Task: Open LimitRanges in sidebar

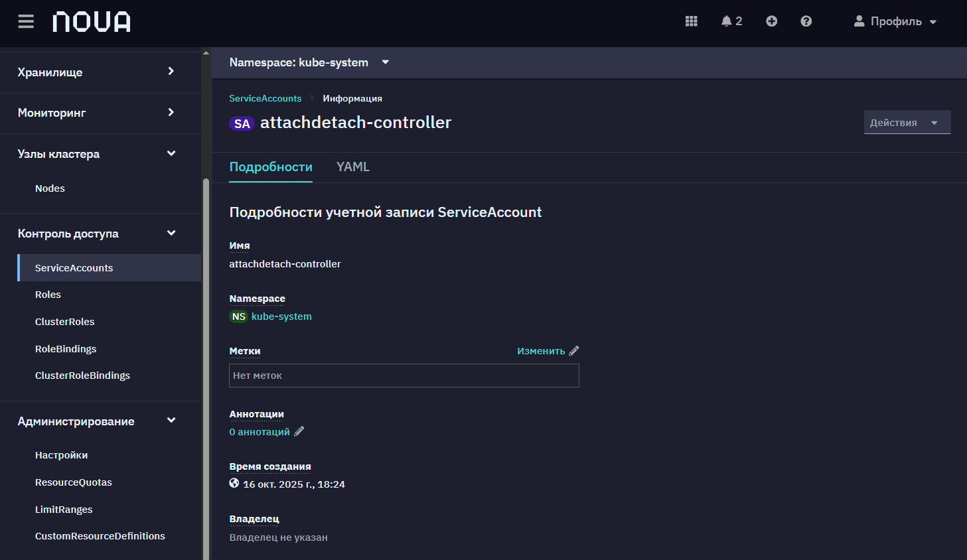Action: 64,510
